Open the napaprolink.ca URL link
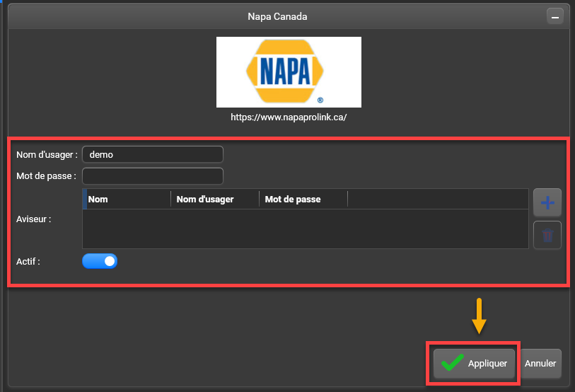 289,117
